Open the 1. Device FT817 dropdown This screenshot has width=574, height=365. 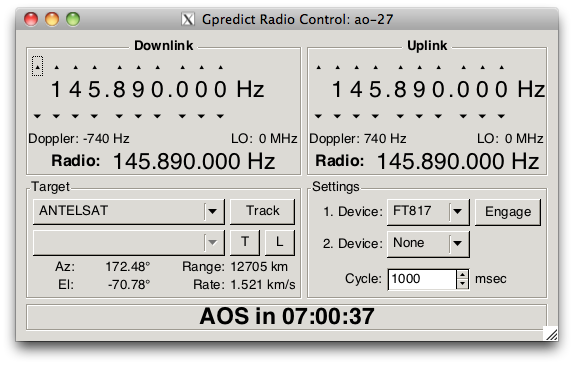[428, 212]
